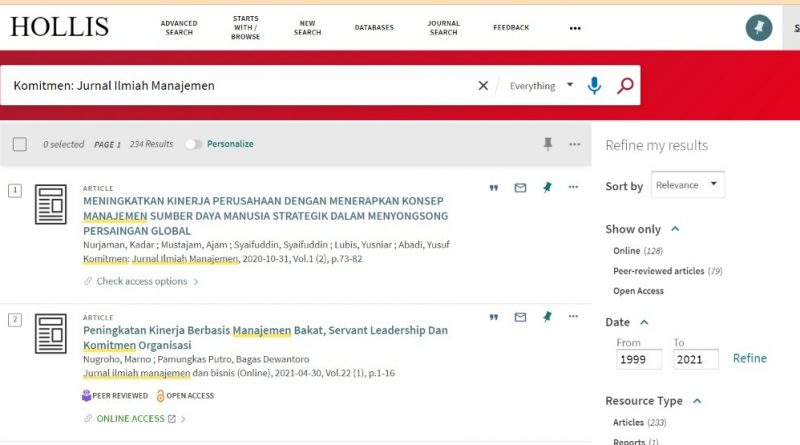Open the pinned favorites icon in header

coord(759,28)
